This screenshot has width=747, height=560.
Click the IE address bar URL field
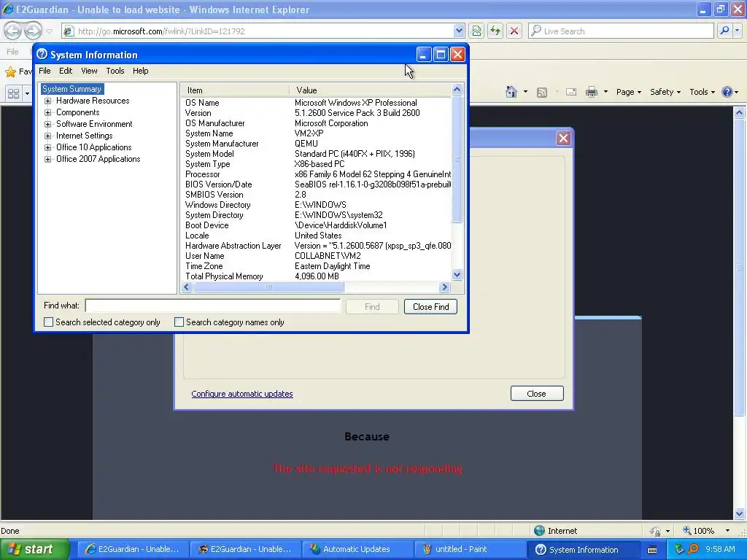point(264,31)
